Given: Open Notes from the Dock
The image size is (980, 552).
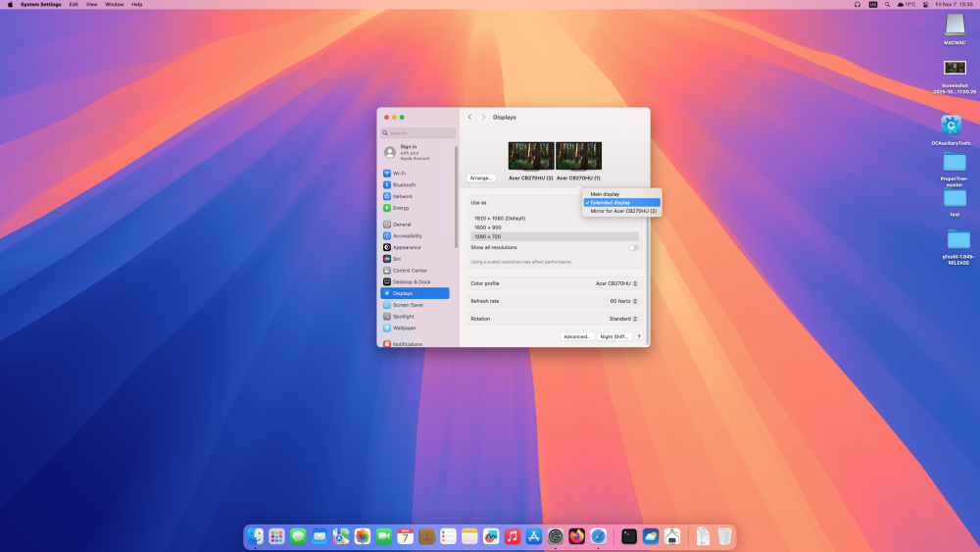Looking at the screenshot, I should pyautogui.click(x=469, y=536).
